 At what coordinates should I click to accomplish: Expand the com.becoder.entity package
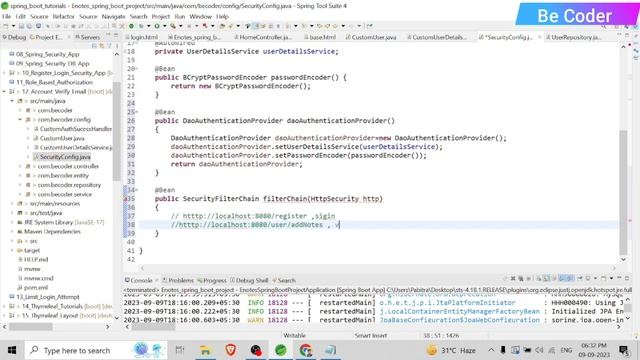point(20,176)
